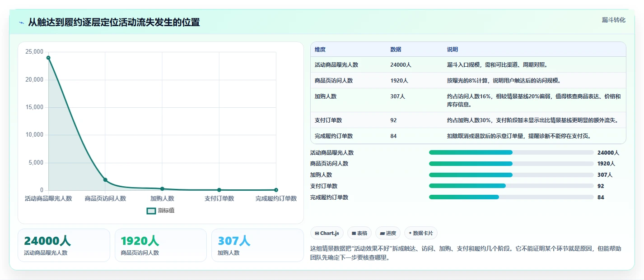
Task: Click the 说明 table column header
Action: pyautogui.click(x=453, y=50)
